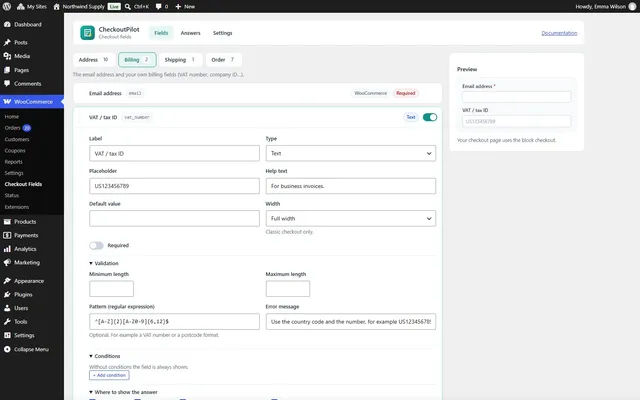The image size is (640, 400).
Task: Open the CheckoutPilot Settings tab
Action: click(222, 33)
